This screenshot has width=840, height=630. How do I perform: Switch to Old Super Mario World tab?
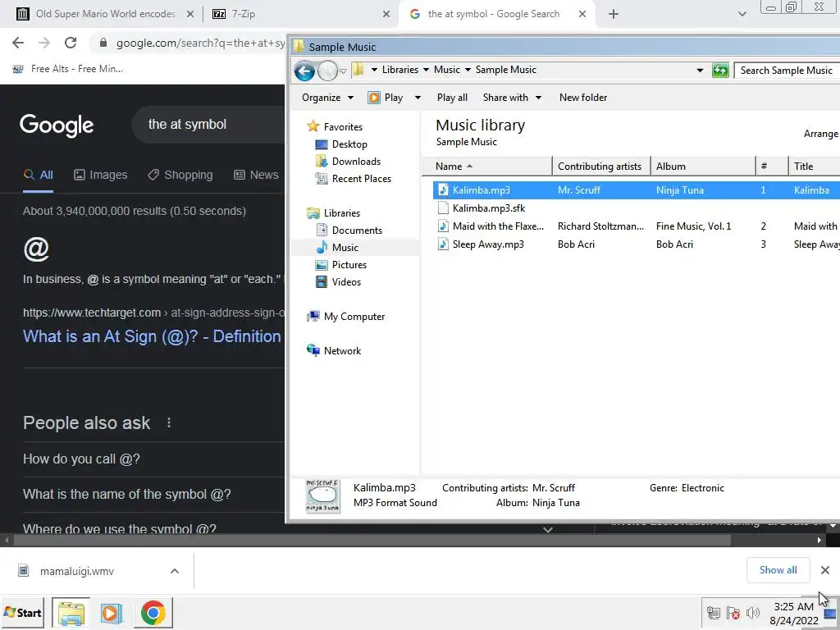point(104,14)
